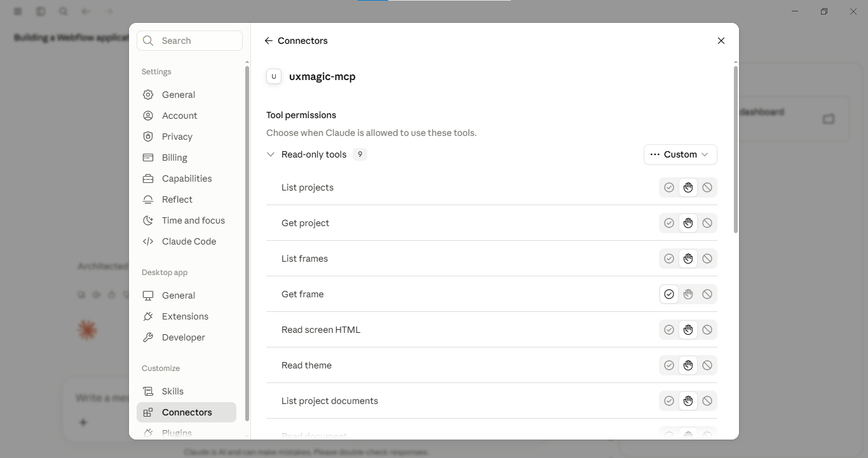Click the uxmagic-mcp connector avatar
The height and width of the screenshot is (458, 868).
[274, 76]
